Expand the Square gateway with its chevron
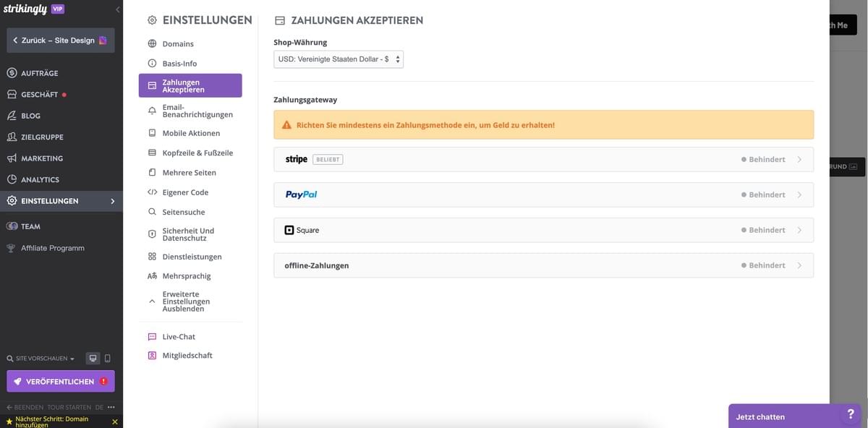The image size is (868, 428). [x=799, y=229]
